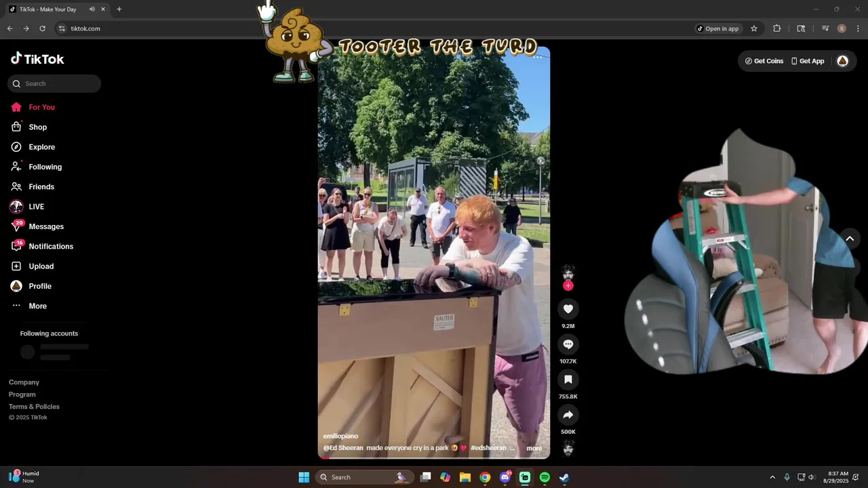868x488 pixels.
Task: Follow creator with red plus badge
Action: [568, 286]
